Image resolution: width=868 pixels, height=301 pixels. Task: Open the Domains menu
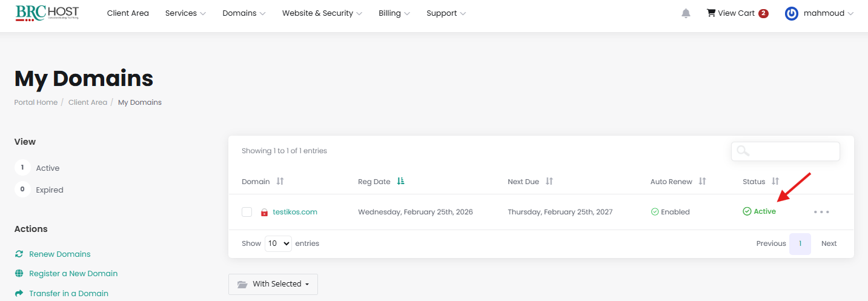click(244, 13)
